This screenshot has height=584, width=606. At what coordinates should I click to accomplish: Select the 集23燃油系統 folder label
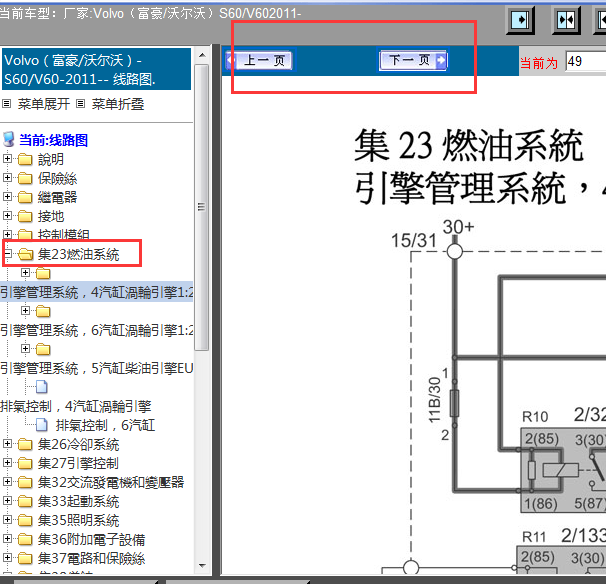tap(79, 254)
